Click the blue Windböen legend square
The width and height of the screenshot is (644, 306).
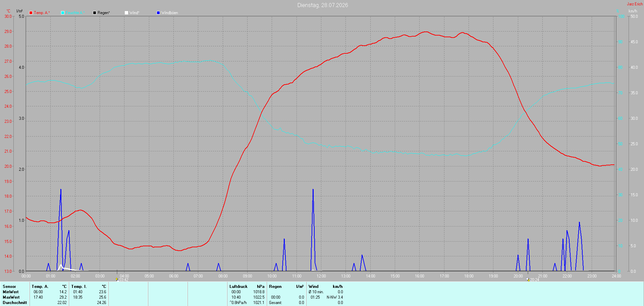[158, 13]
